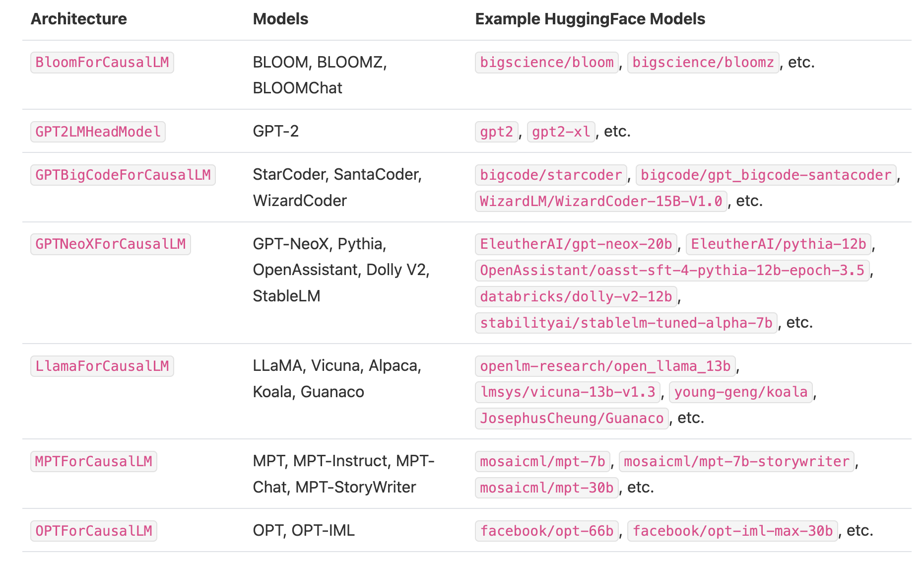Viewport: 924px width, 566px height.
Task: Open lmsys/vicuna-13b-v1.3 model tag
Action: pos(568,392)
